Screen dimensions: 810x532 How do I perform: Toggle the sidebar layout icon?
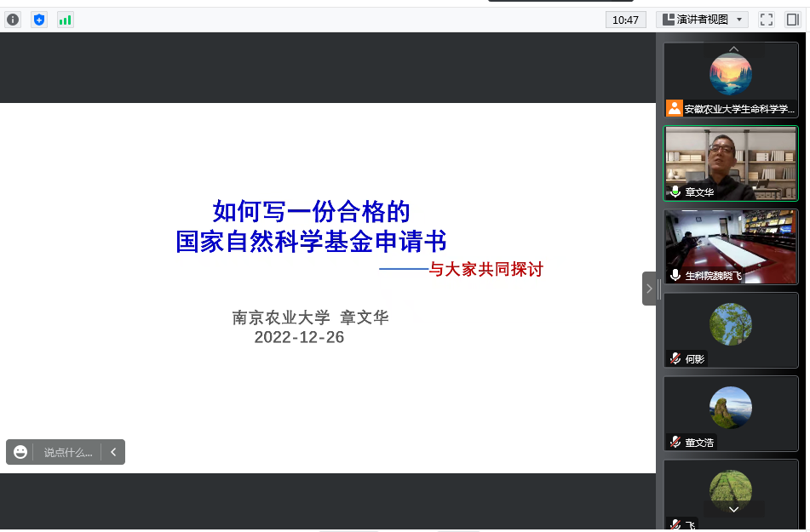coord(792,20)
